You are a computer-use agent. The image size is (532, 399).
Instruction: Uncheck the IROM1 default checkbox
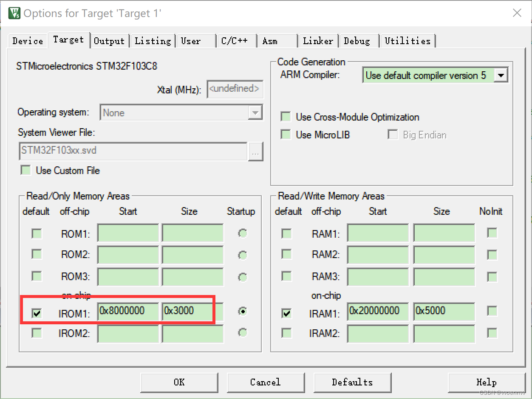pyautogui.click(x=37, y=313)
